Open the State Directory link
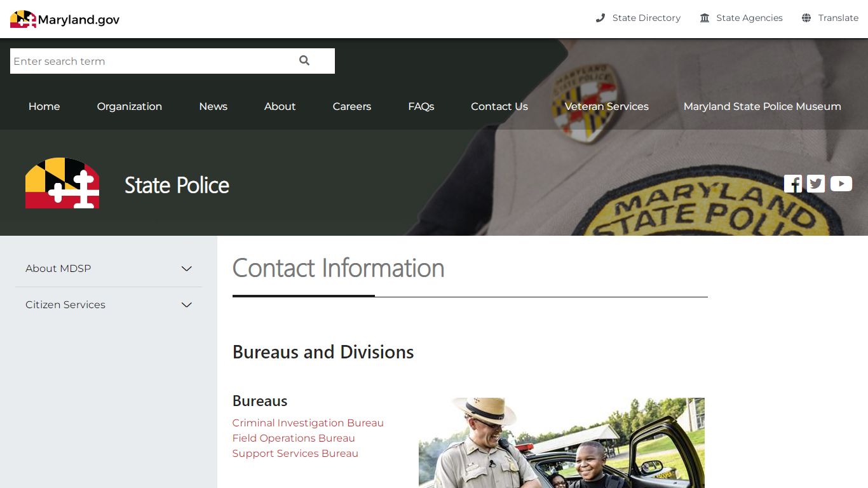Viewport: 868px width, 488px height. pyautogui.click(x=646, y=18)
